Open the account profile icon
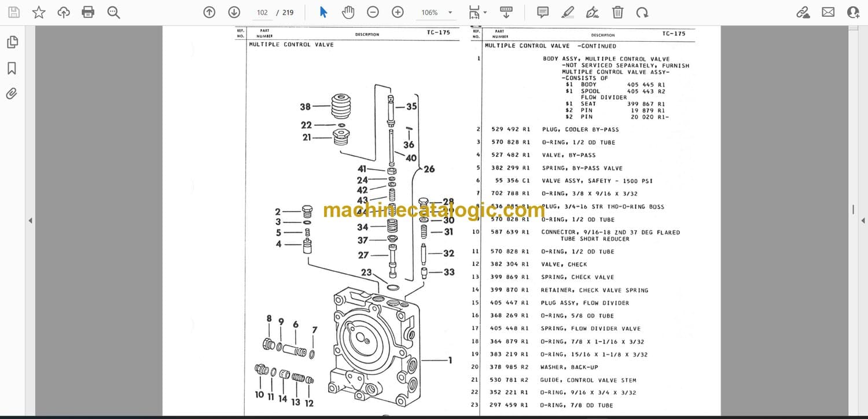Image resolution: width=868 pixels, height=419 pixels. point(854,12)
